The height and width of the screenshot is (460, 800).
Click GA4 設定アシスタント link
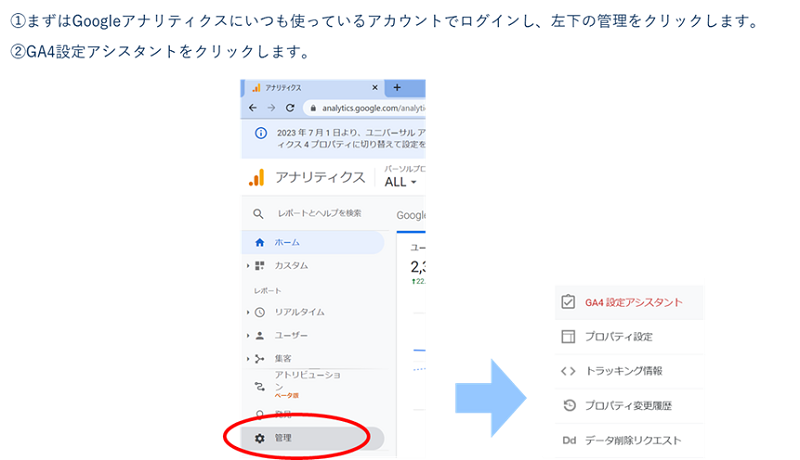click(x=633, y=302)
